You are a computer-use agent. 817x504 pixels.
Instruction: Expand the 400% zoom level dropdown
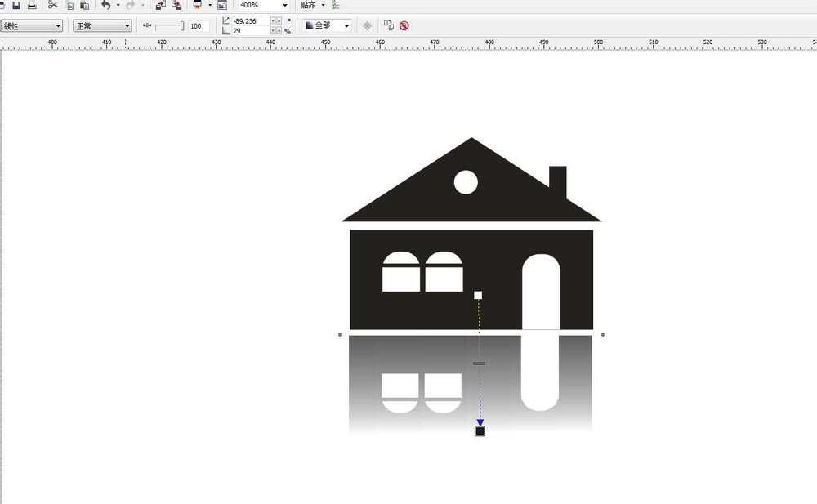284,5
